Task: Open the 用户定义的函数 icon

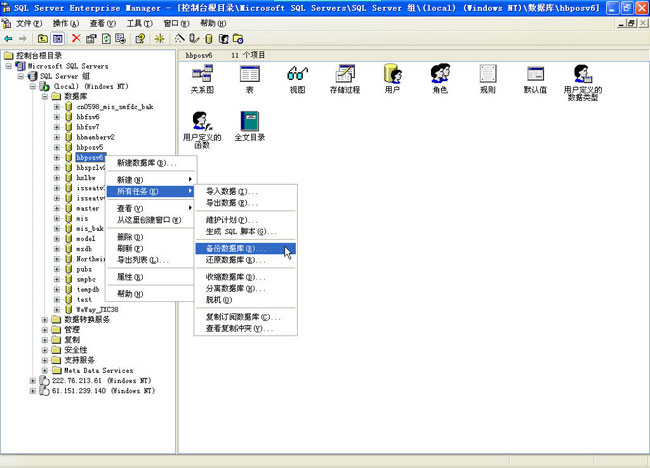Action: 202,130
